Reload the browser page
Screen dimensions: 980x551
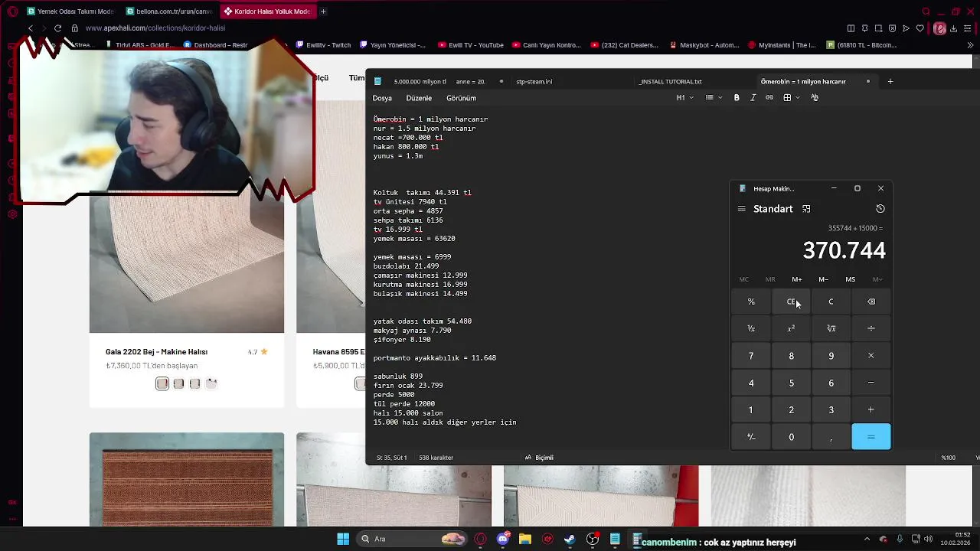[x=57, y=28]
